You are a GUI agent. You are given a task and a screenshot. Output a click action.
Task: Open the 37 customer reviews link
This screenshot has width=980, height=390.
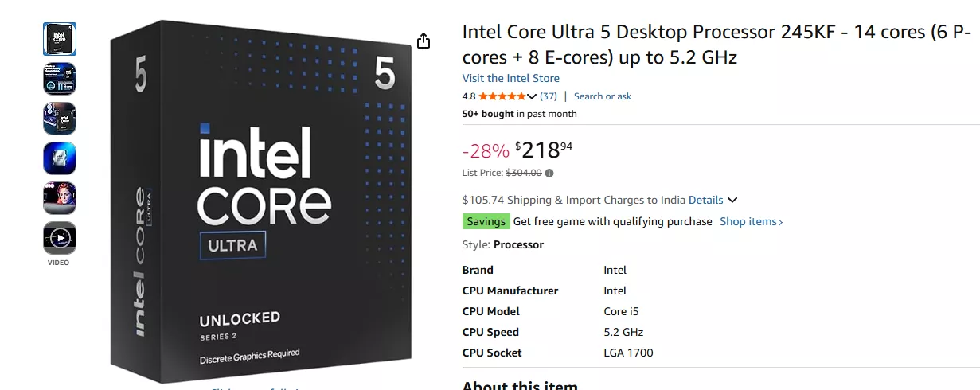(549, 96)
